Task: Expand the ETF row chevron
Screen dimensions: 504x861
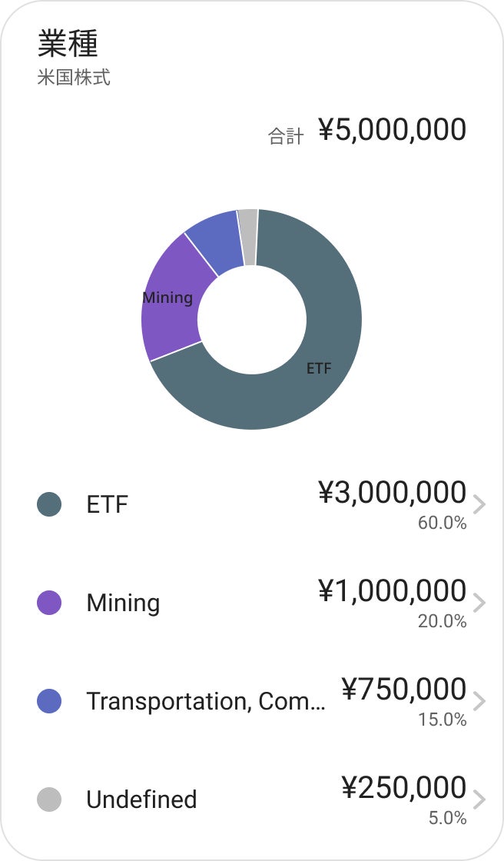Action: [x=479, y=504]
